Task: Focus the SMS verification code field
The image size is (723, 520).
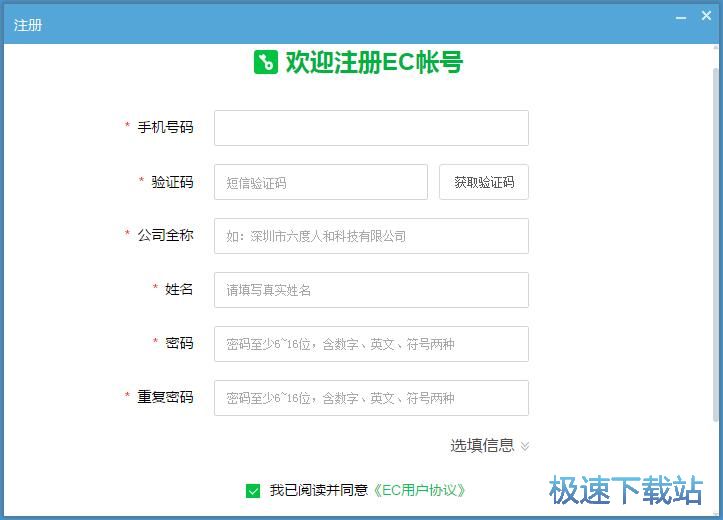Action: click(320, 182)
